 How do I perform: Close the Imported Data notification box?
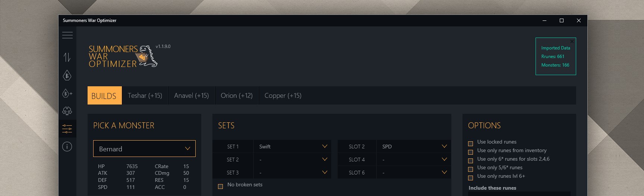(572, 41)
